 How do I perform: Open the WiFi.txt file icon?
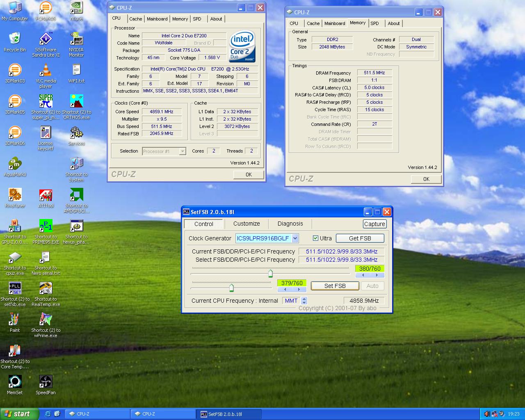[76, 73]
